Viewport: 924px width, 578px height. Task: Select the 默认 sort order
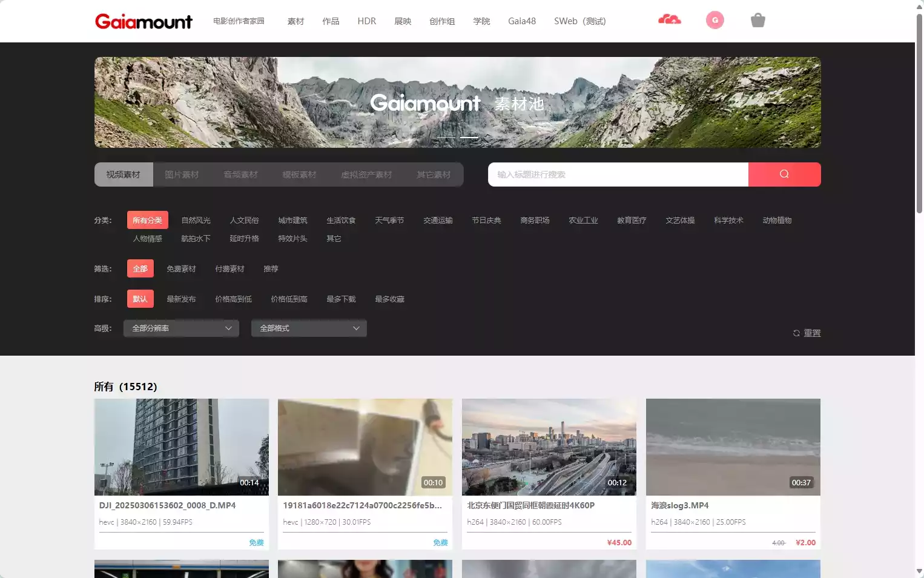click(140, 299)
